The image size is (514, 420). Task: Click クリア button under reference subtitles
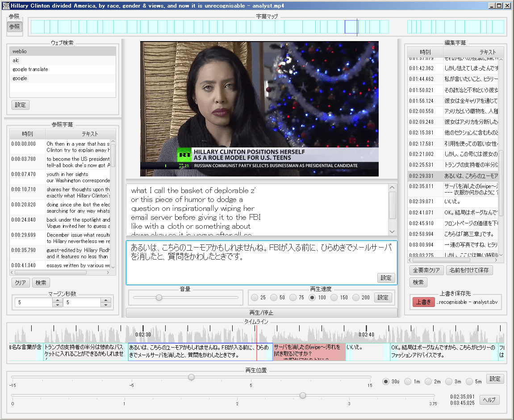pyautogui.click(x=21, y=283)
